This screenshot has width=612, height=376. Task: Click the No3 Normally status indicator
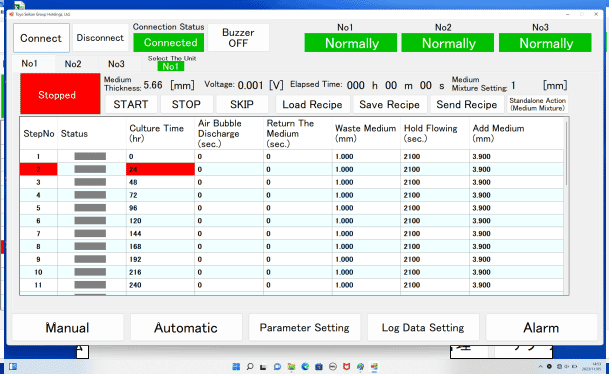[x=545, y=43]
